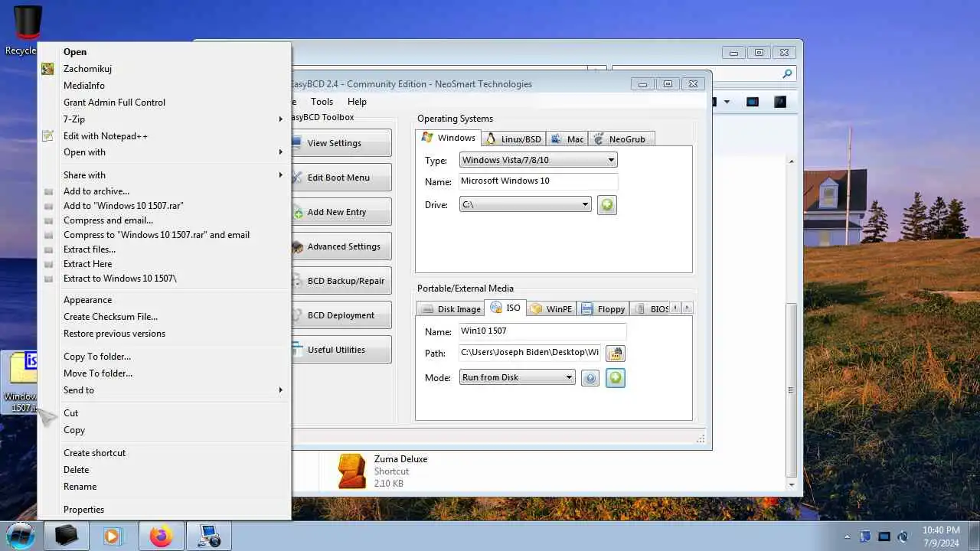
Task: Expand the Send to submenu
Action: click(164, 390)
